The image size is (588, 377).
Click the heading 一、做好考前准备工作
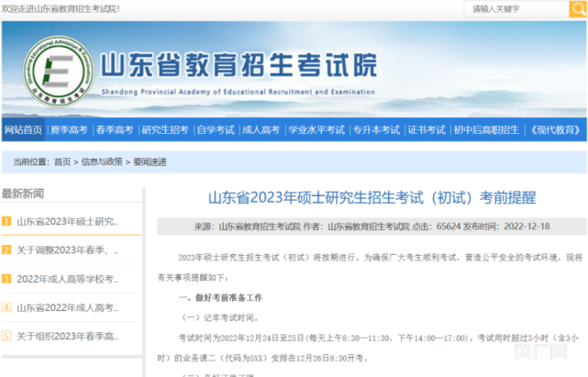tap(220, 298)
